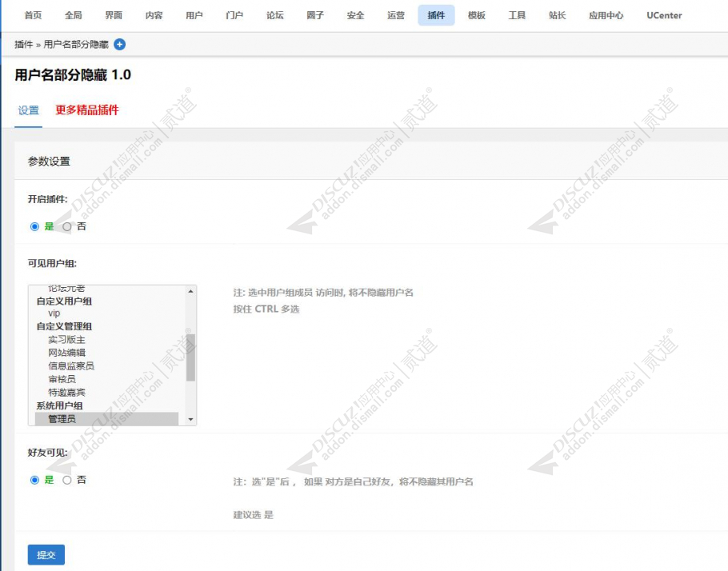Open the 工具 menu
This screenshot has height=571, width=728.
518,15
